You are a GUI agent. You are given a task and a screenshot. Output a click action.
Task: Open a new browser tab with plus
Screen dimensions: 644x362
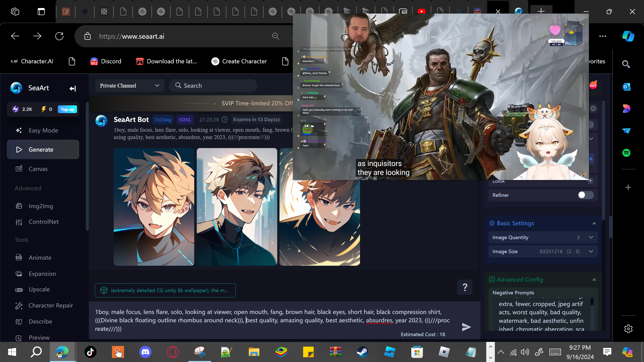point(541,11)
